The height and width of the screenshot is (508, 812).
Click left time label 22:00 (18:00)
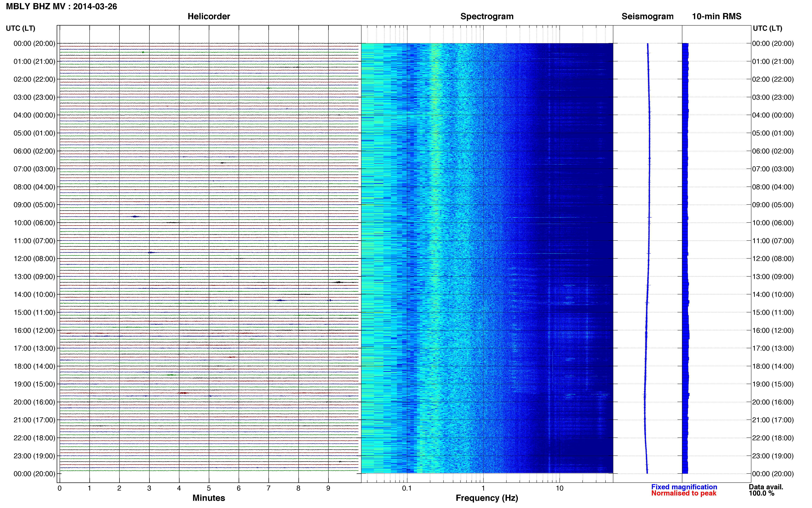[x=34, y=438]
